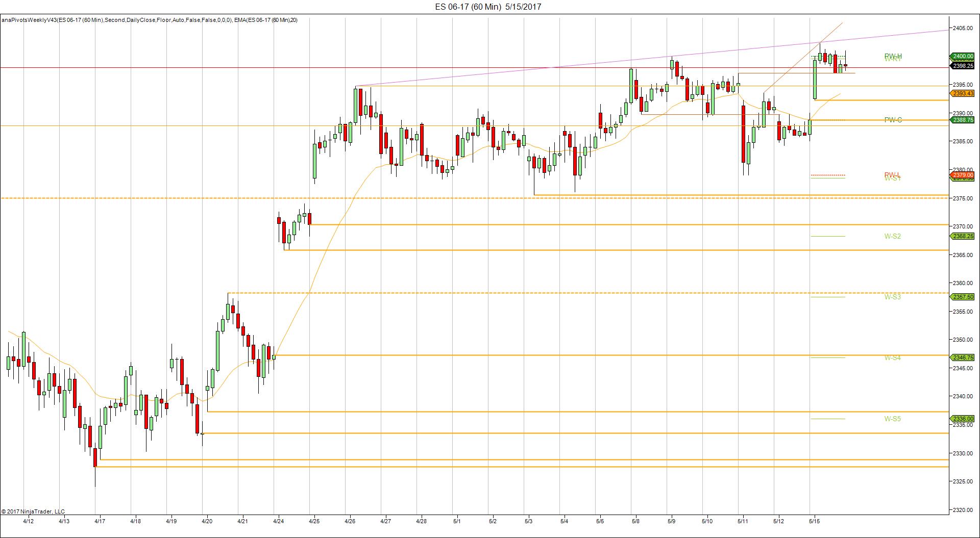The height and width of the screenshot is (538, 980).
Task: Pick the 5/10 date on time axis
Action: pyautogui.click(x=707, y=521)
